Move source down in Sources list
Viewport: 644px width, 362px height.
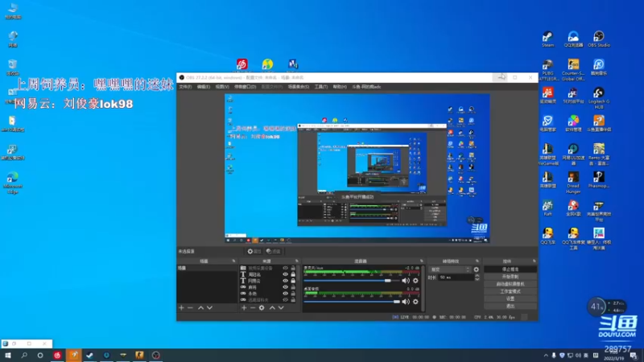pos(281,307)
